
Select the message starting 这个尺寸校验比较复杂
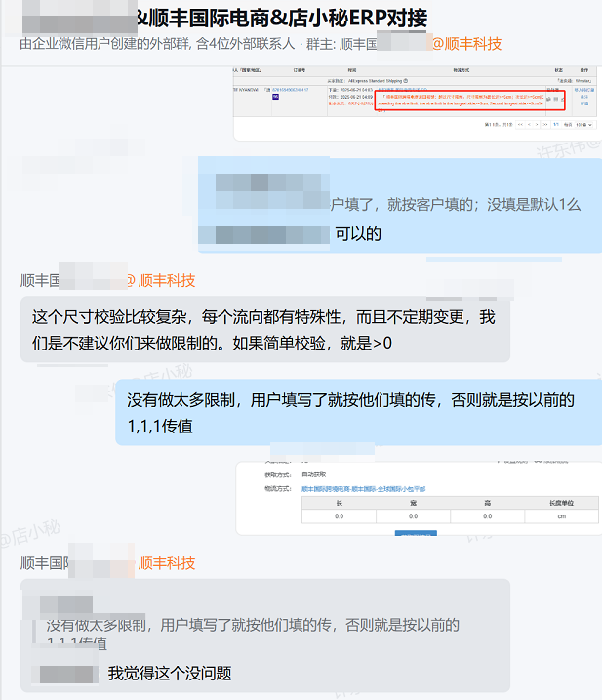click(x=265, y=329)
